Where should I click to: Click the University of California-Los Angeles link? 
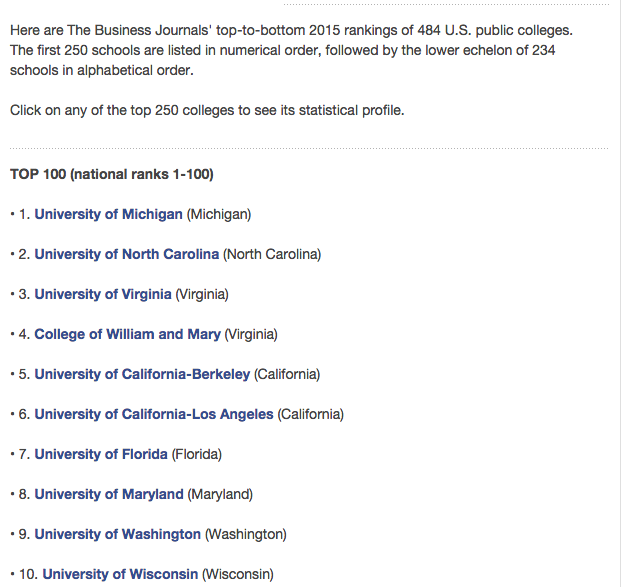[153, 414]
